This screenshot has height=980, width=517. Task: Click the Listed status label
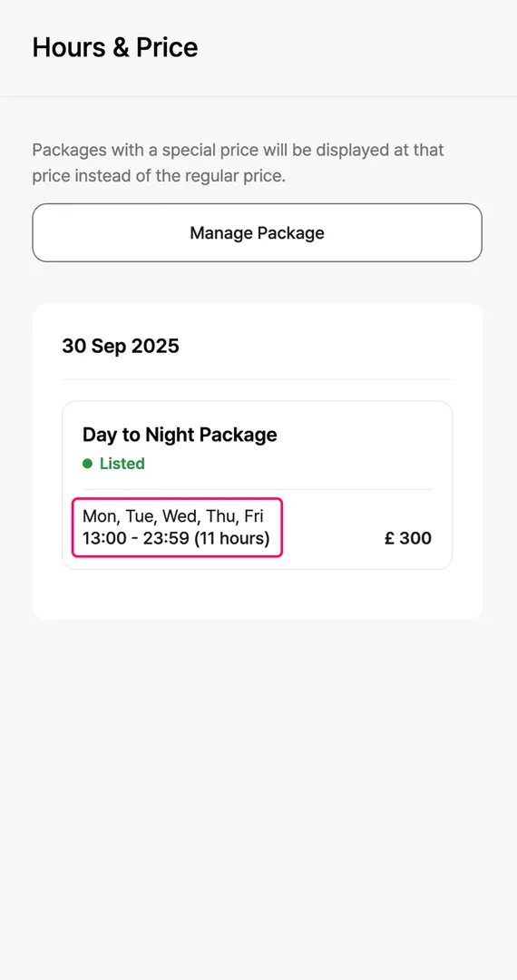point(122,463)
